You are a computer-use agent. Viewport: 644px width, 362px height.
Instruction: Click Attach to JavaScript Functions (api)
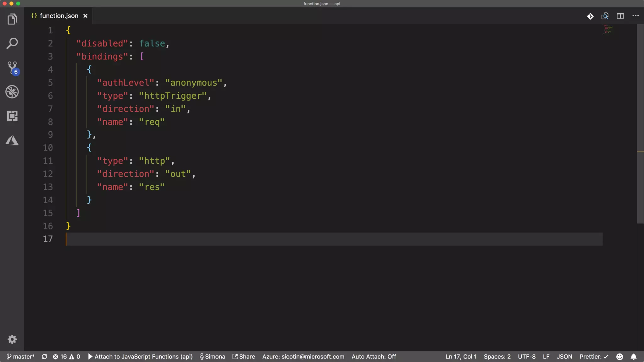140,356
